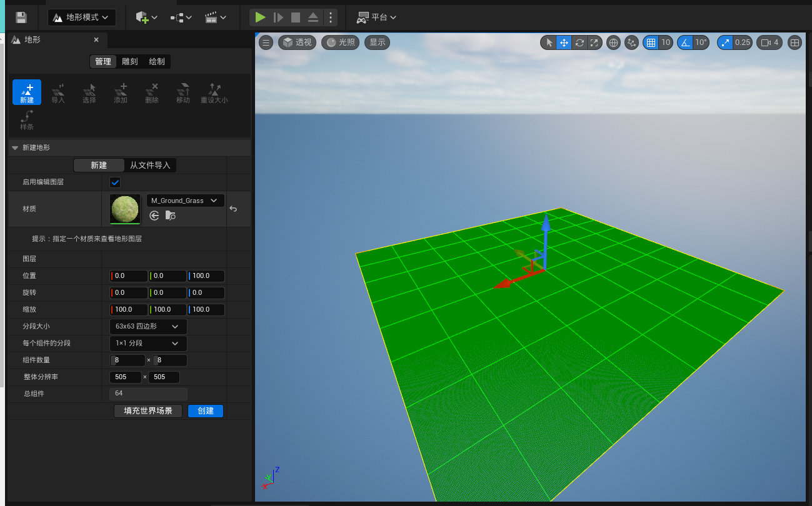Click the first 整体分辨率 505 field
The width and height of the screenshot is (812, 506).
tap(126, 377)
